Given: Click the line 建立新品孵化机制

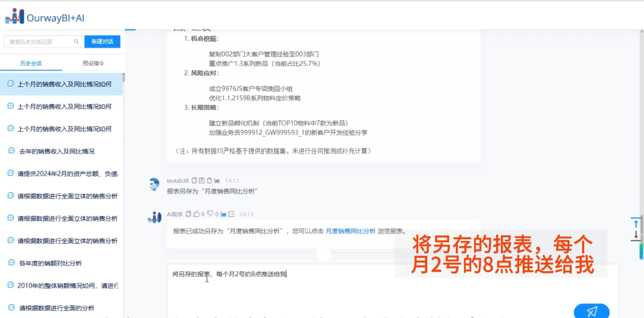Looking at the screenshot, I should pyautogui.click(x=279, y=123).
